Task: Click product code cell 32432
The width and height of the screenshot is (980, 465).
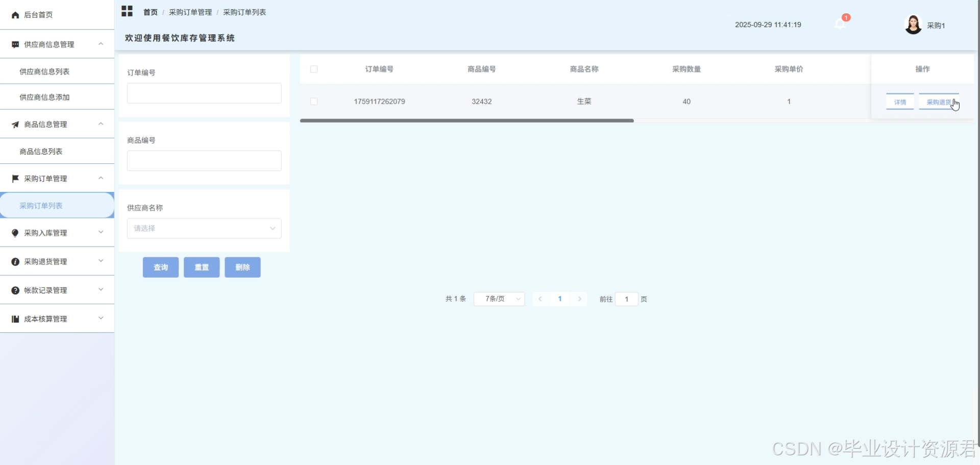Action: [x=482, y=102]
